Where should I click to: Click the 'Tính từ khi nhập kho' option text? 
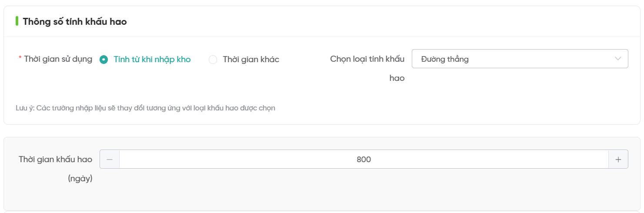coord(152,60)
